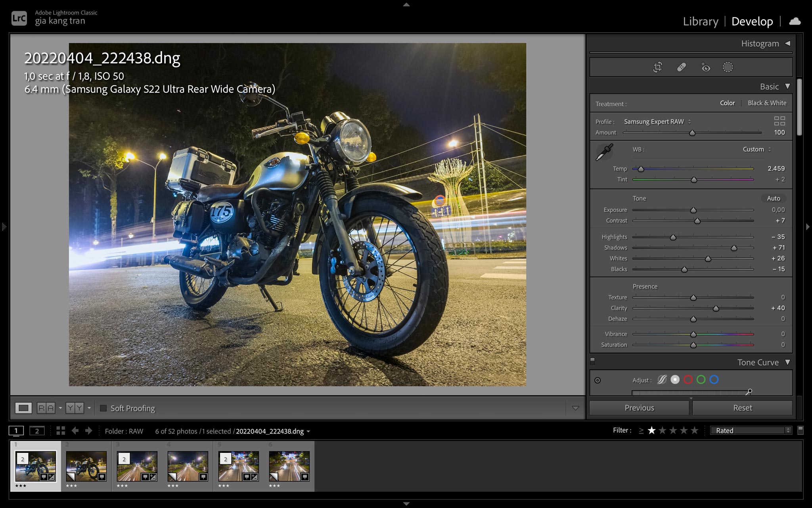This screenshot has height=508, width=812.
Task: Click the stack badge on thumbnail 3
Action: [x=124, y=459]
